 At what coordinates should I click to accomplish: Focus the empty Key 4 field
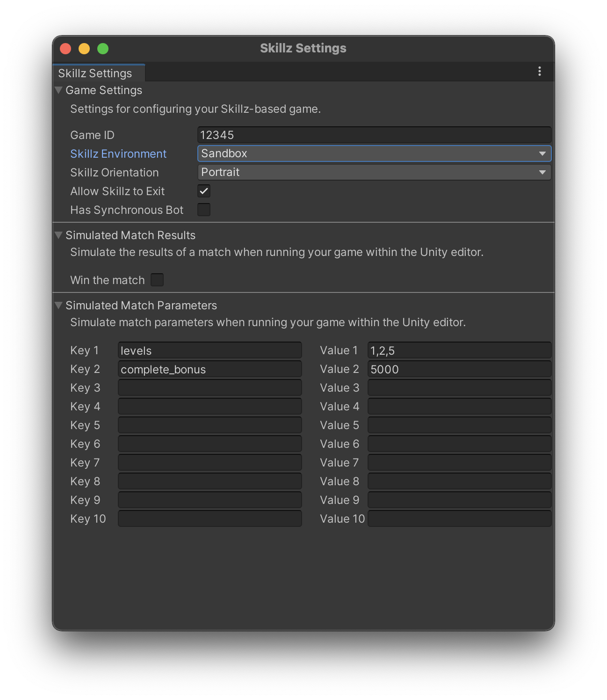point(210,407)
